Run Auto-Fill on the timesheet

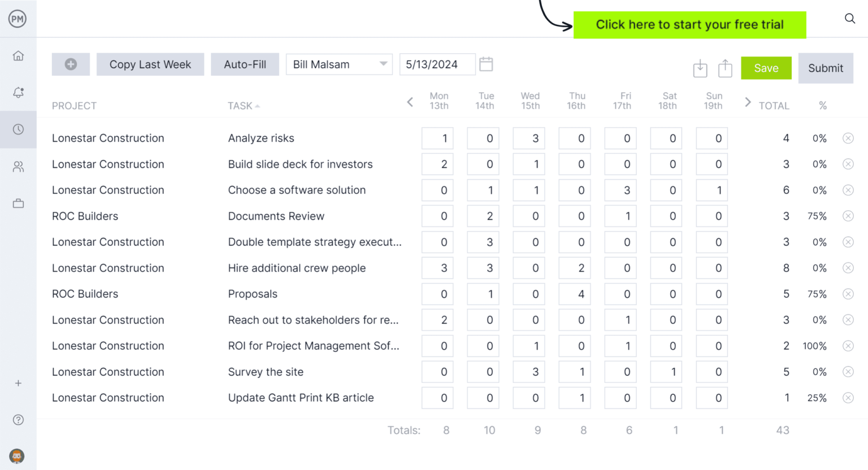pyautogui.click(x=245, y=64)
